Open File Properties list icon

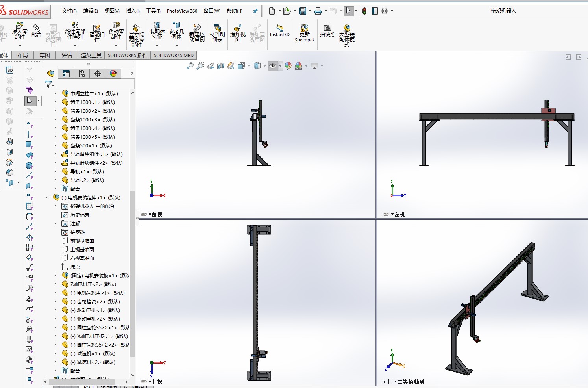coord(375,11)
